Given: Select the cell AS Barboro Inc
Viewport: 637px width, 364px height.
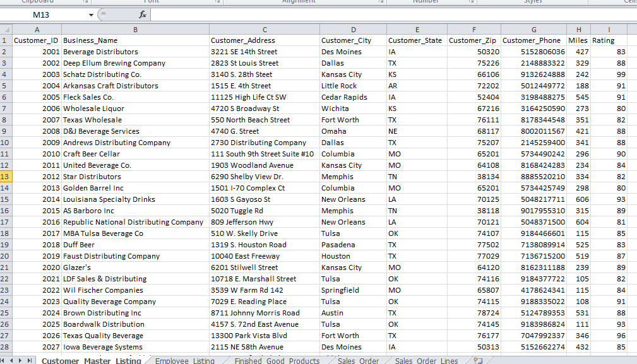Looking at the screenshot, I should tap(135, 211).
